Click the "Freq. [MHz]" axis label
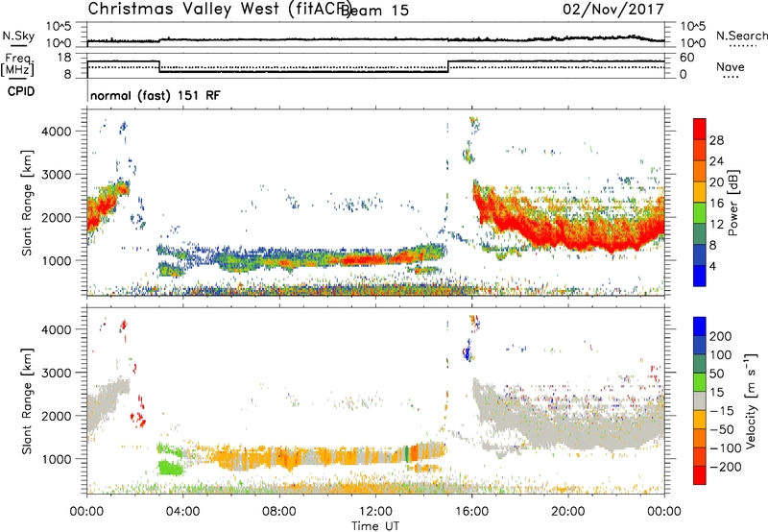768x532 pixels. pos(17,65)
